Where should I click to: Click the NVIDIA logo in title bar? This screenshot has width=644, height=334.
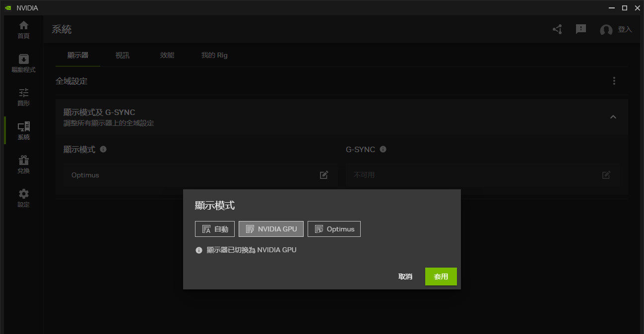[x=8, y=8]
